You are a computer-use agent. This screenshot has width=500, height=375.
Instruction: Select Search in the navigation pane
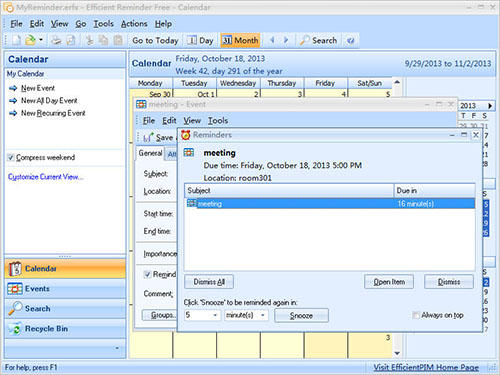[x=65, y=309]
